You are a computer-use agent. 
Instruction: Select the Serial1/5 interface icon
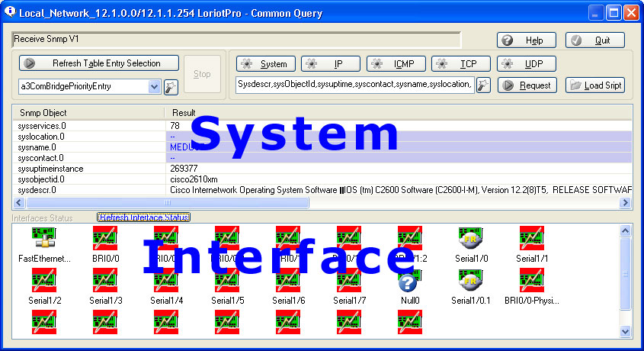click(x=227, y=280)
